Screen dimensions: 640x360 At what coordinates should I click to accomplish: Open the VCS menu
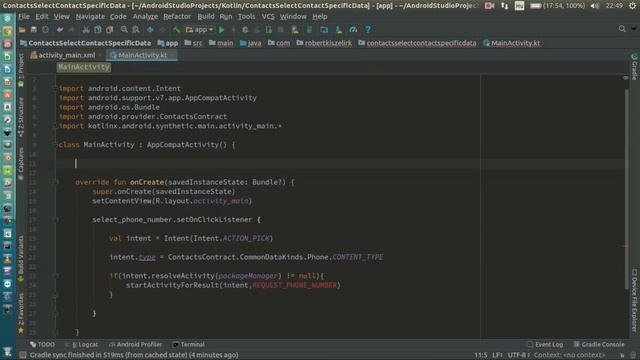tap(268, 17)
